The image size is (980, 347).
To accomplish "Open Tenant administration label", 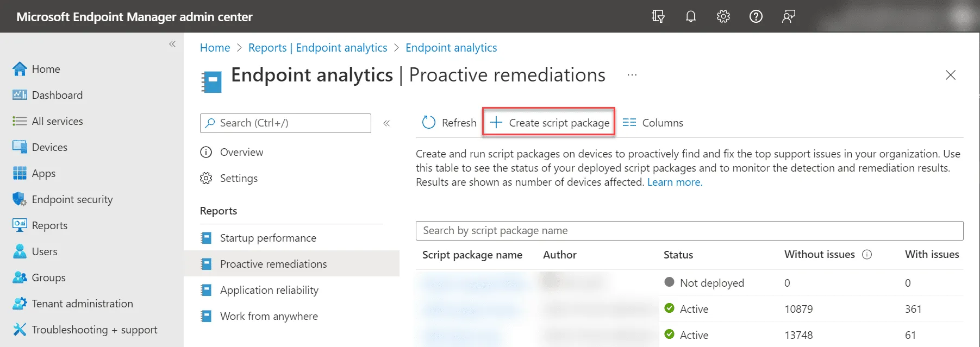I will coord(82,304).
